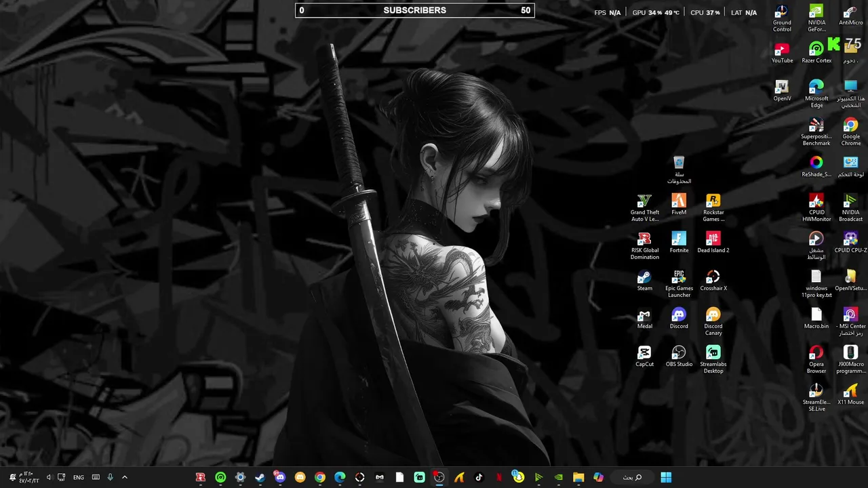
Task: Open TikTok from the taskbar
Action: [x=479, y=477]
